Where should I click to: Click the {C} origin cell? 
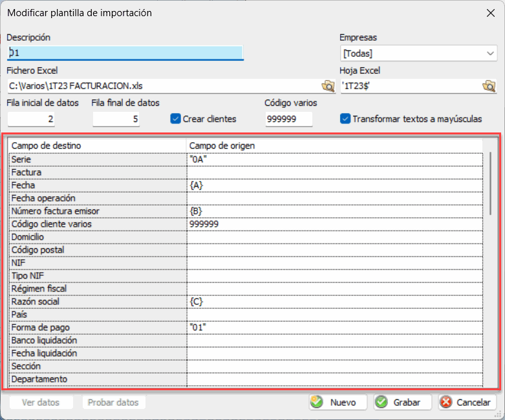pos(335,302)
